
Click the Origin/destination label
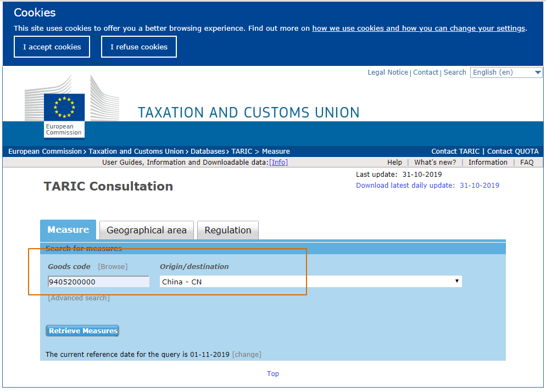(194, 267)
